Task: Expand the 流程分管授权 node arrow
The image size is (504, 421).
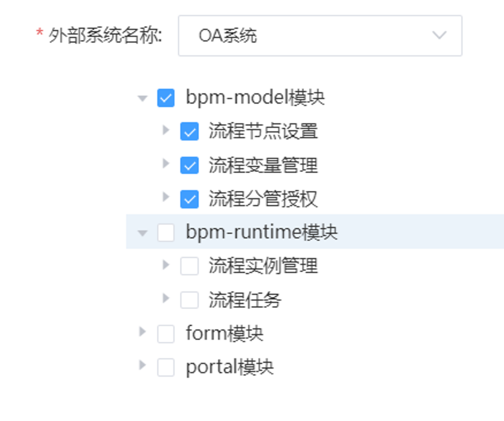Action: [x=166, y=198]
